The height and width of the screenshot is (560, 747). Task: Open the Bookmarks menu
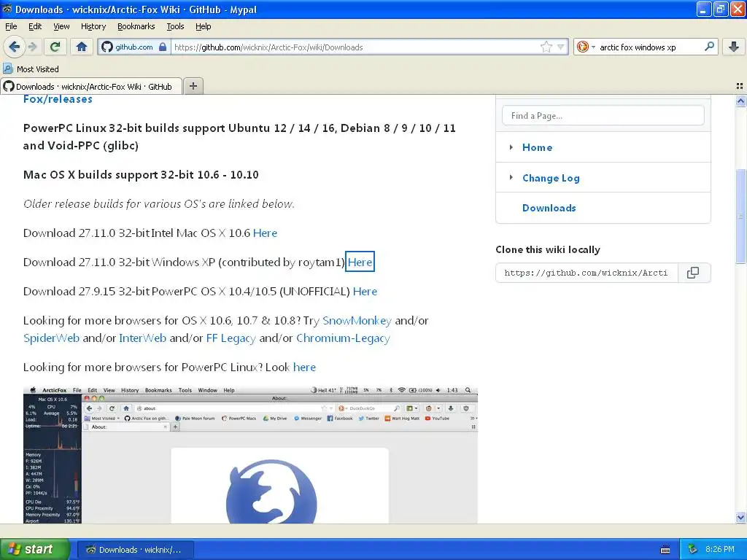coord(136,26)
